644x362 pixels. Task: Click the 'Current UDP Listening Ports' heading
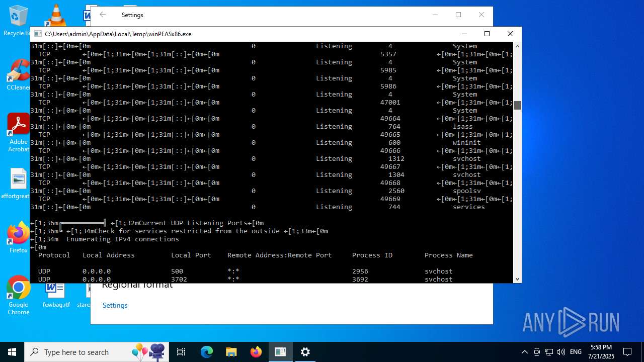pos(193,223)
